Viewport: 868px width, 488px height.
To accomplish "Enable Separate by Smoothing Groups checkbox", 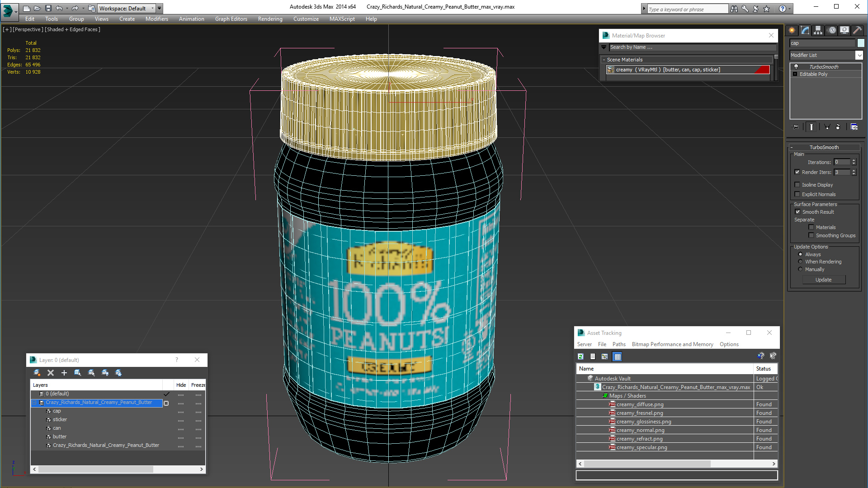I will tap(811, 235).
